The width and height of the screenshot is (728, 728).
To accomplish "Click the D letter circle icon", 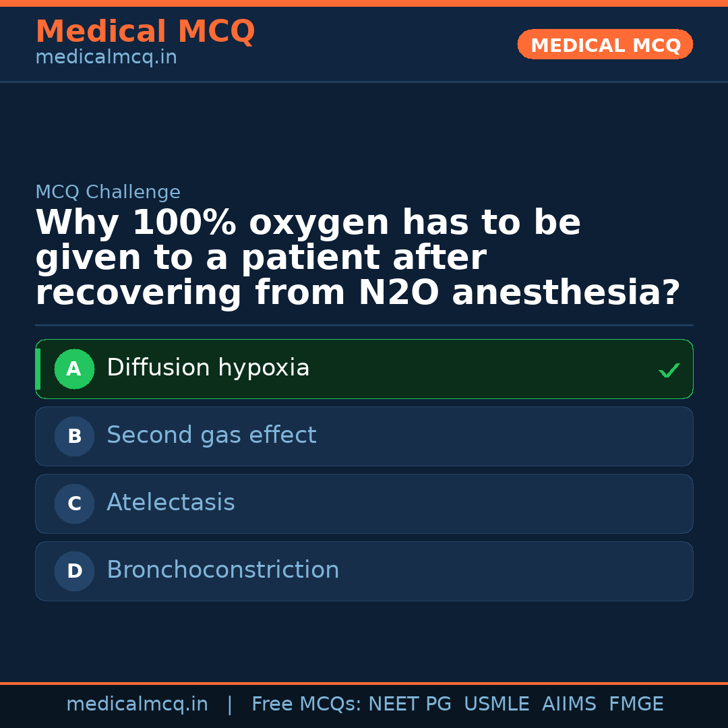I will (x=74, y=572).
